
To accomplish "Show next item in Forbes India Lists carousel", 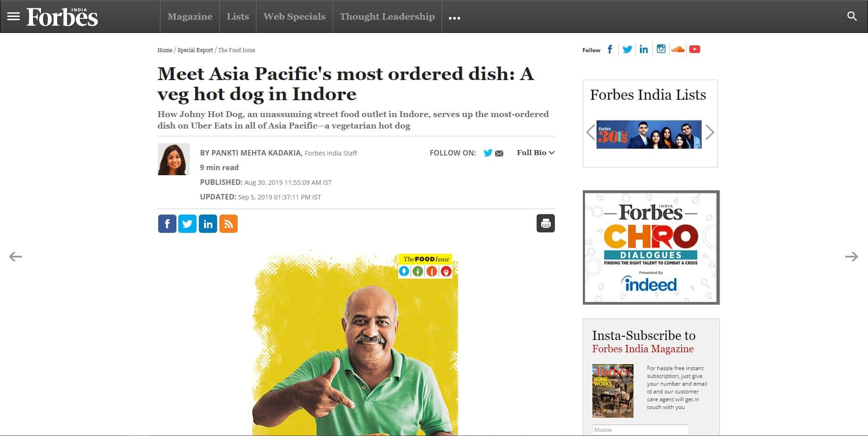I will pos(709,133).
